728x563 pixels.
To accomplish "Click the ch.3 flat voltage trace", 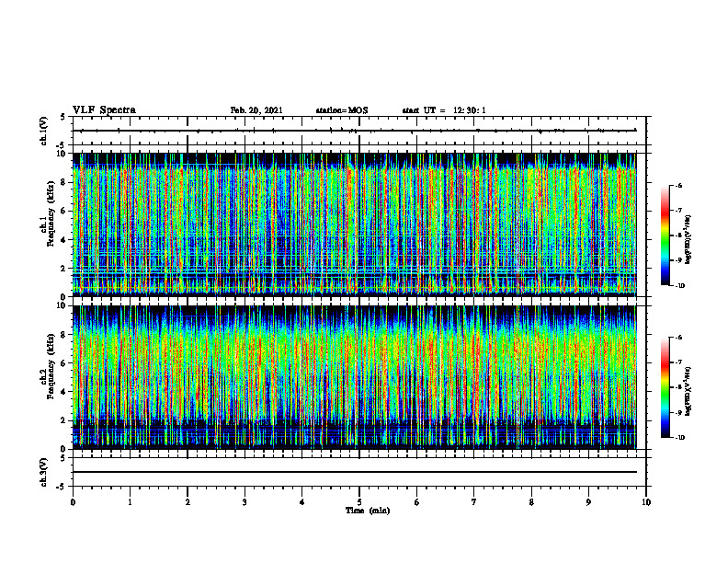I will click(355, 472).
